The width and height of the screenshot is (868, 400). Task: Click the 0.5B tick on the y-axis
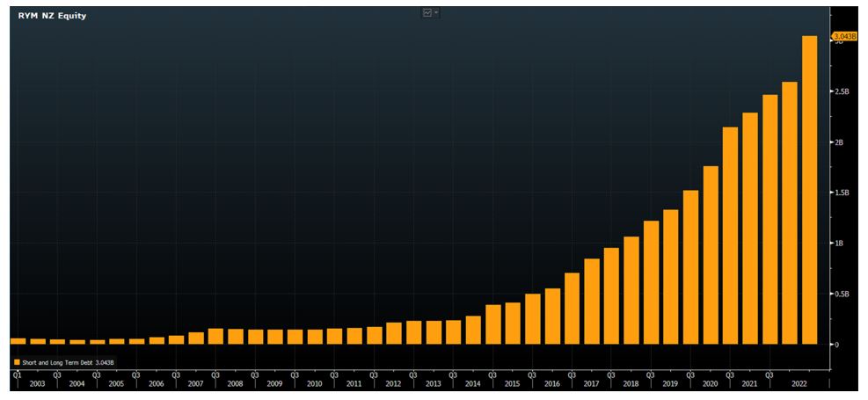click(842, 294)
